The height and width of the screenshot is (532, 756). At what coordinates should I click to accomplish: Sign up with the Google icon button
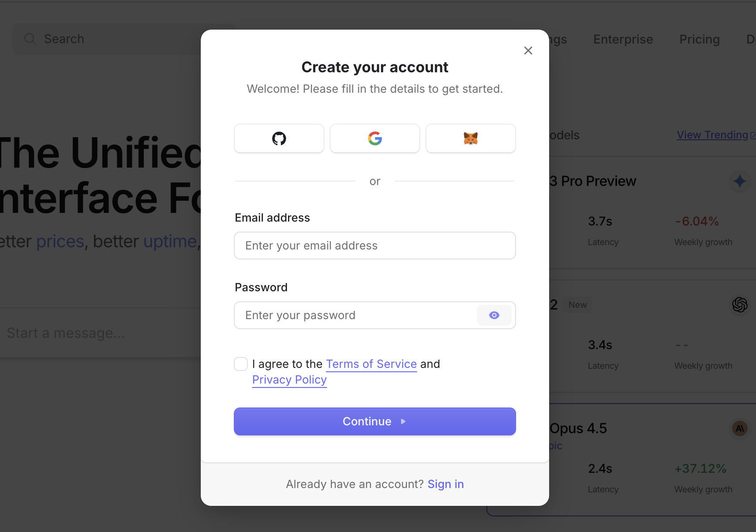tap(375, 138)
